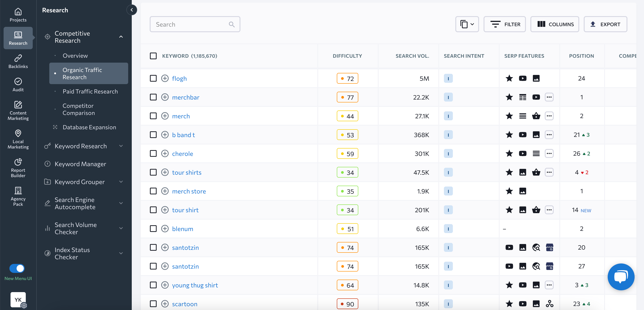Collapse the Competitive Research section
The width and height of the screenshot is (644, 310).
pos(121,37)
